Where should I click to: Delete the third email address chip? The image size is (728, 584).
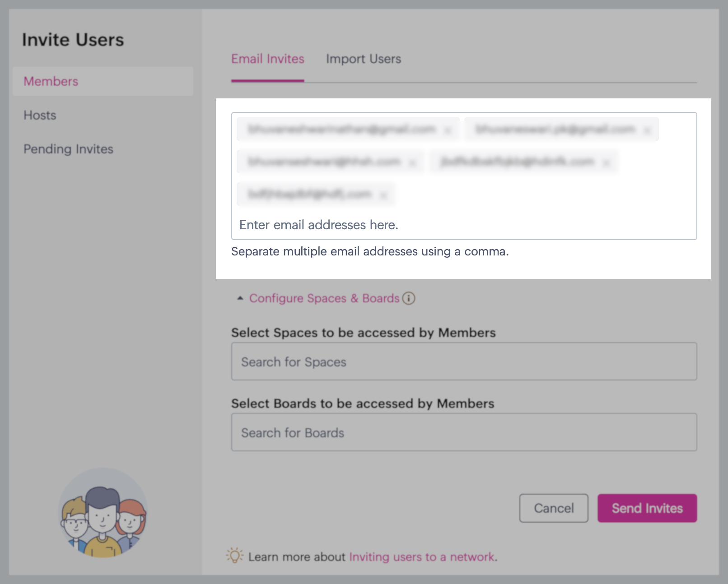tap(412, 163)
